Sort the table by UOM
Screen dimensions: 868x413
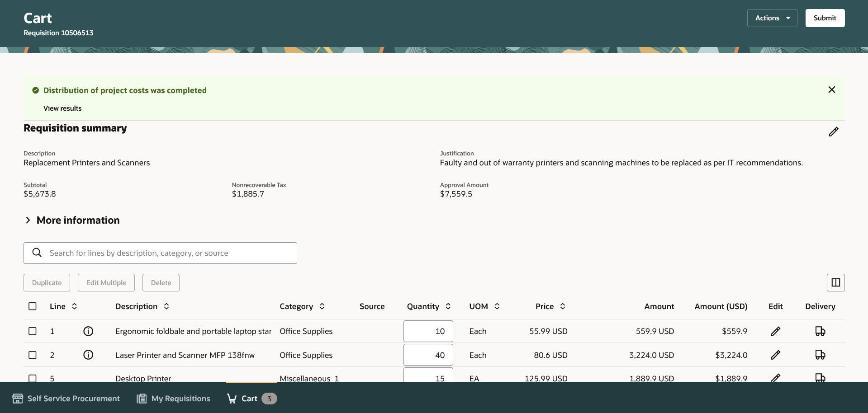coord(497,306)
